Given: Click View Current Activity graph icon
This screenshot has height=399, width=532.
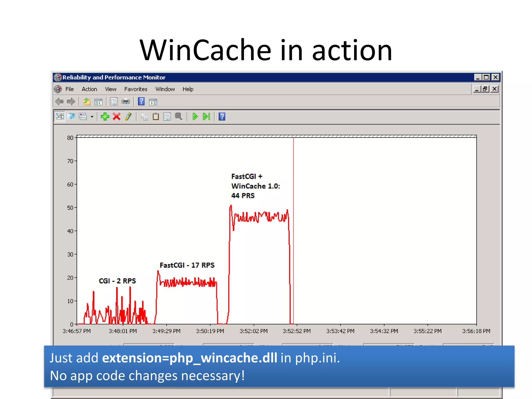Looking at the screenshot, I should (60, 116).
